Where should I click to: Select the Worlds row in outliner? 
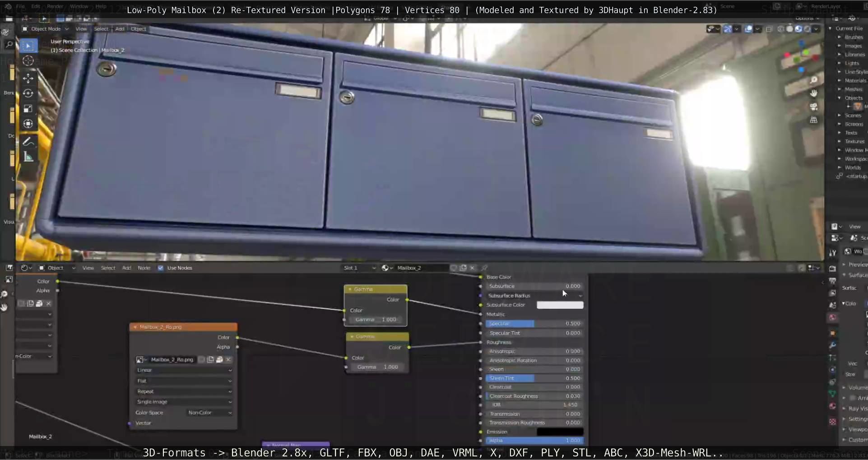coord(853,167)
